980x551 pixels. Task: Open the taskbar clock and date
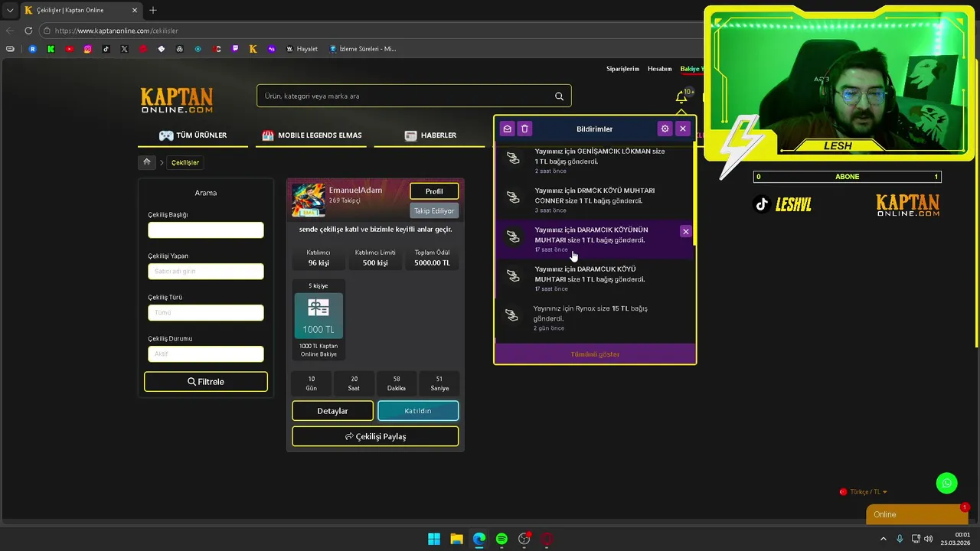click(956, 539)
